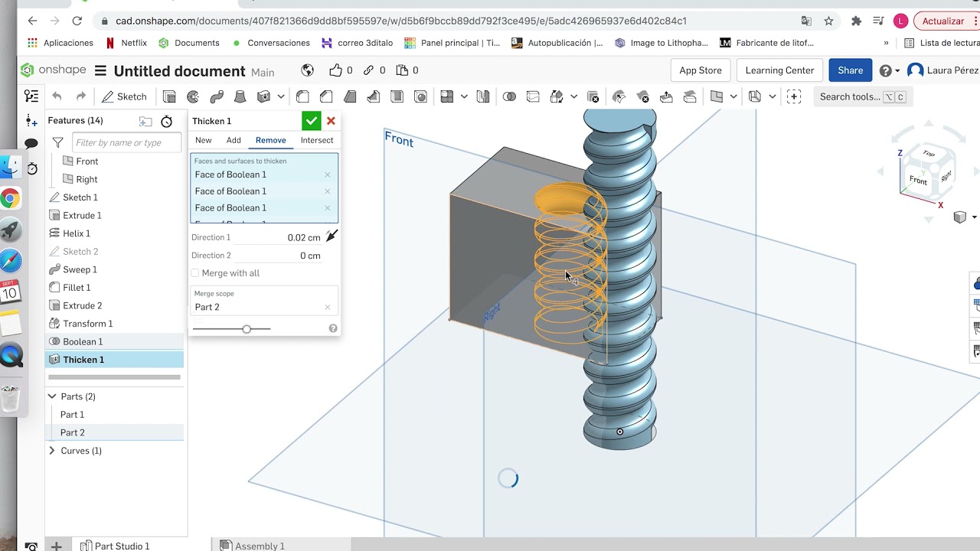
Task: Select the Transform tool in toolbar
Action: 557,96
